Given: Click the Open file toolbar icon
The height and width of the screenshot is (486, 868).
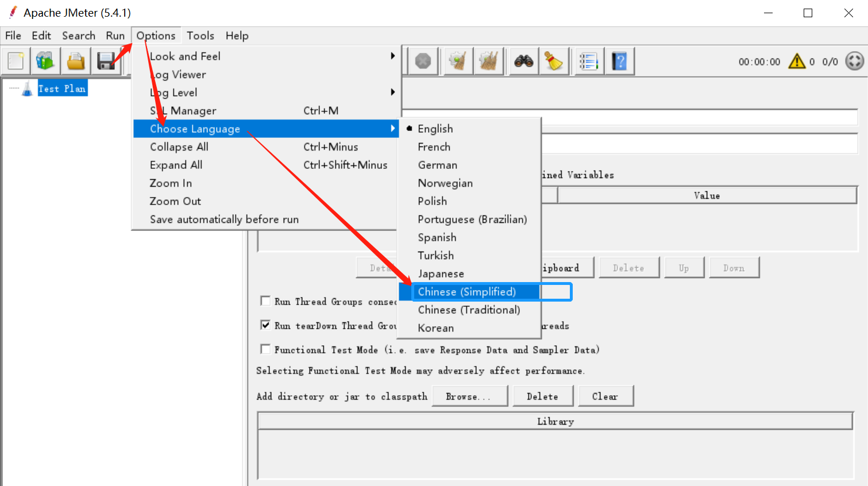Looking at the screenshot, I should [x=76, y=61].
